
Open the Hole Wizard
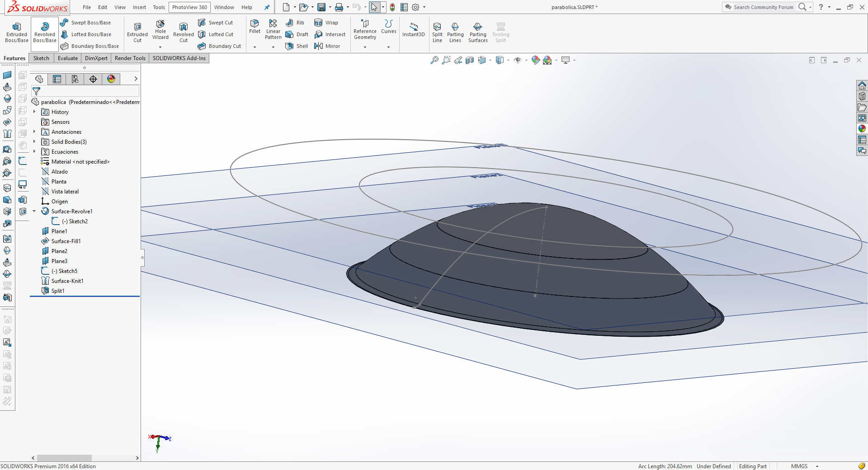[x=160, y=30]
